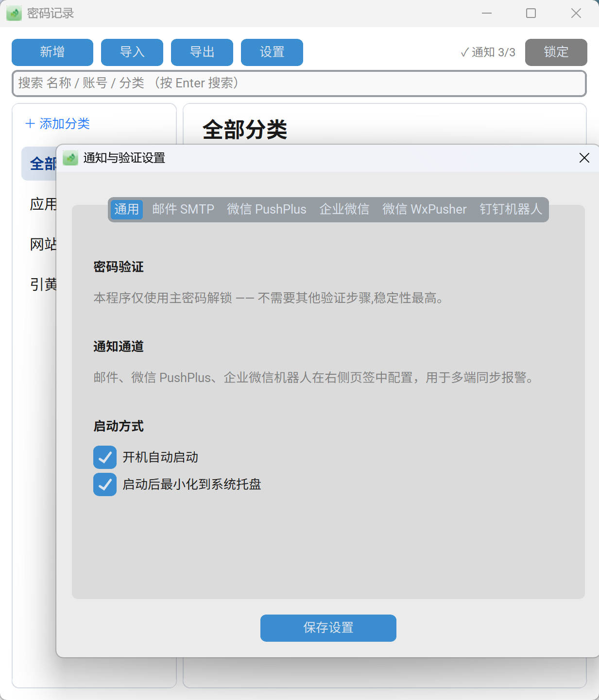Click the 保存设置 button
Image resolution: width=599 pixels, height=700 pixels.
coord(328,628)
